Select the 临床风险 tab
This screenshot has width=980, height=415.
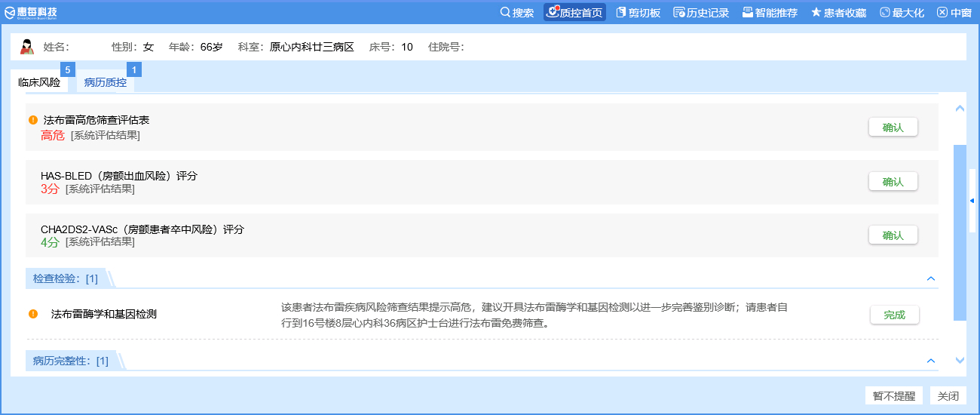tap(39, 82)
